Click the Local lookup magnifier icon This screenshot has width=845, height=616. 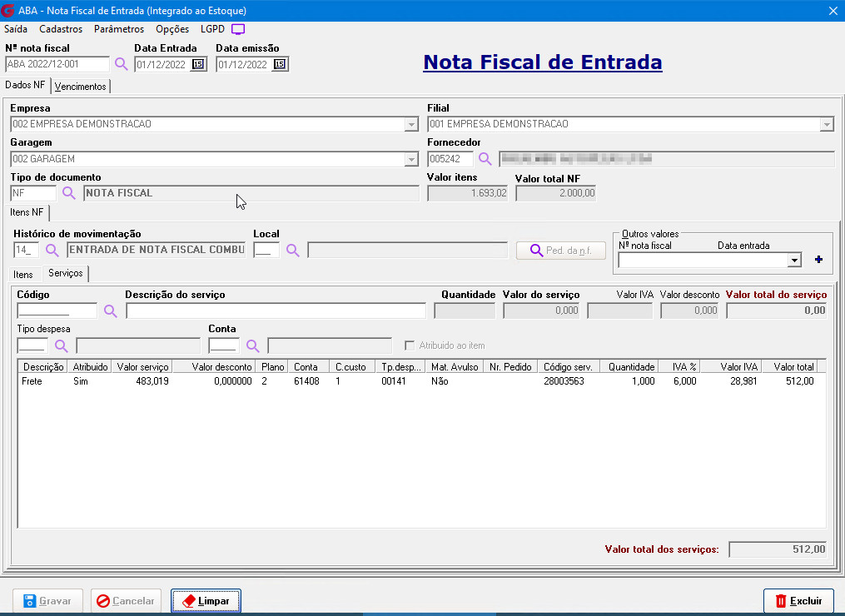pos(292,250)
